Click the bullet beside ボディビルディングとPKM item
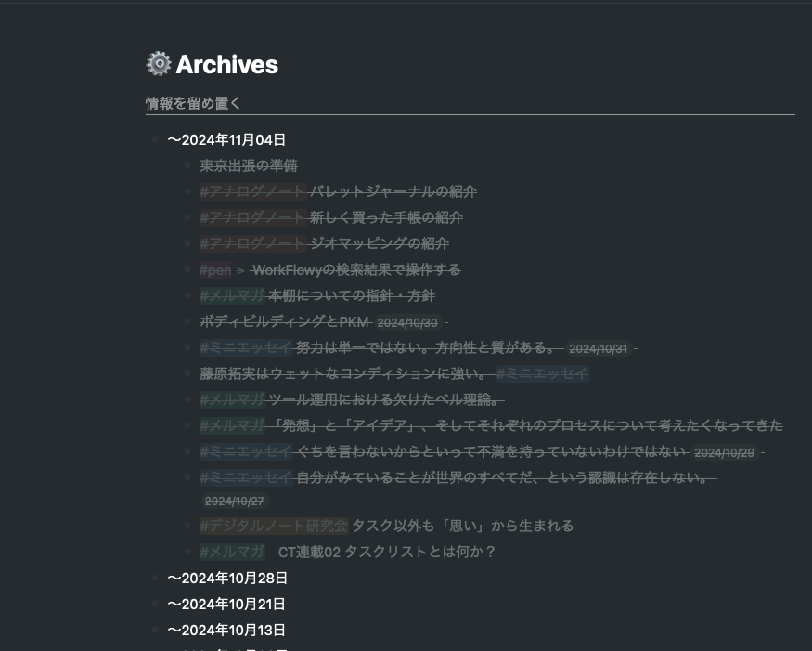812x651 pixels. (x=187, y=321)
